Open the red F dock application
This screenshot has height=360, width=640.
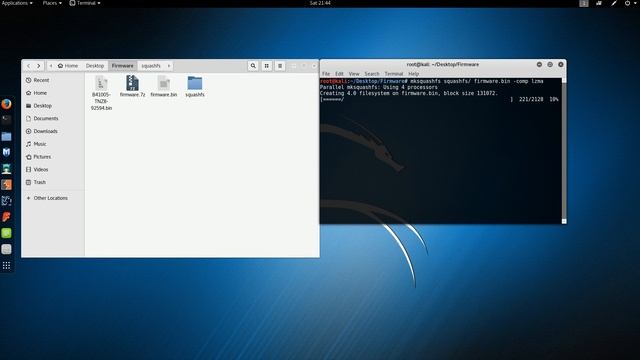6,217
